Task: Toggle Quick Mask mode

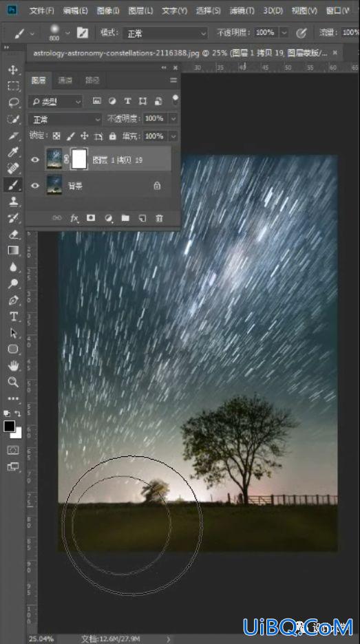Action: tap(13, 450)
